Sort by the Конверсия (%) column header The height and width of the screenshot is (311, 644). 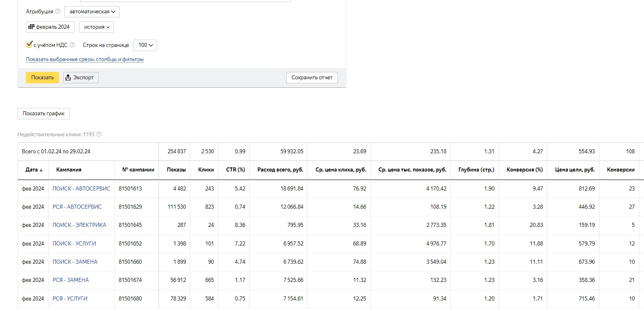(x=525, y=170)
